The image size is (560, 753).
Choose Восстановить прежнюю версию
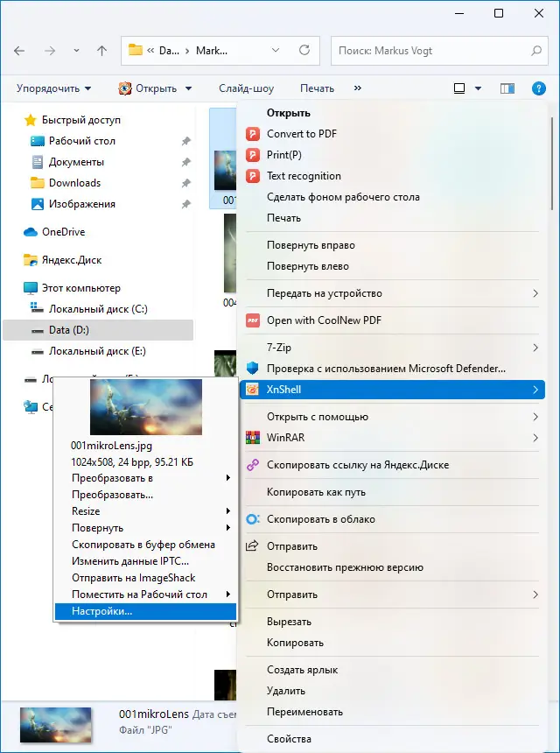393,567
